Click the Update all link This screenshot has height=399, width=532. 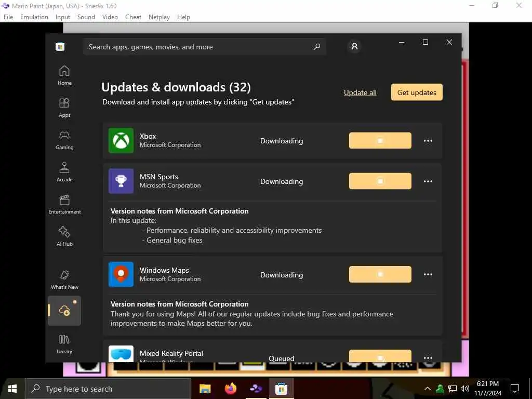(x=360, y=92)
